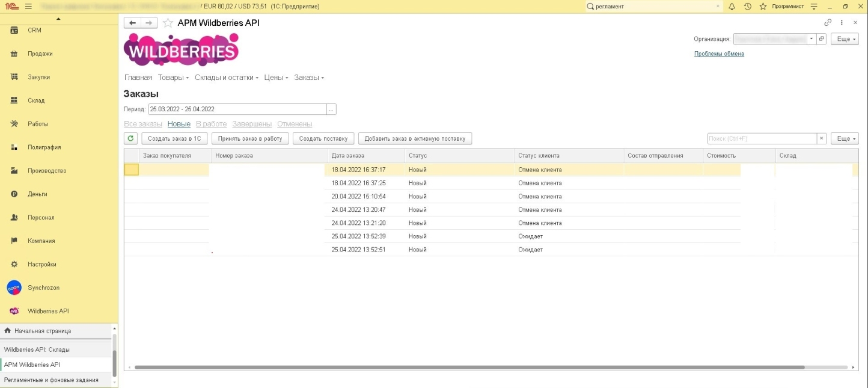Image resolution: width=868 pixels, height=388 pixels.
Task: Open the Производство section
Action: click(x=47, y=171)
